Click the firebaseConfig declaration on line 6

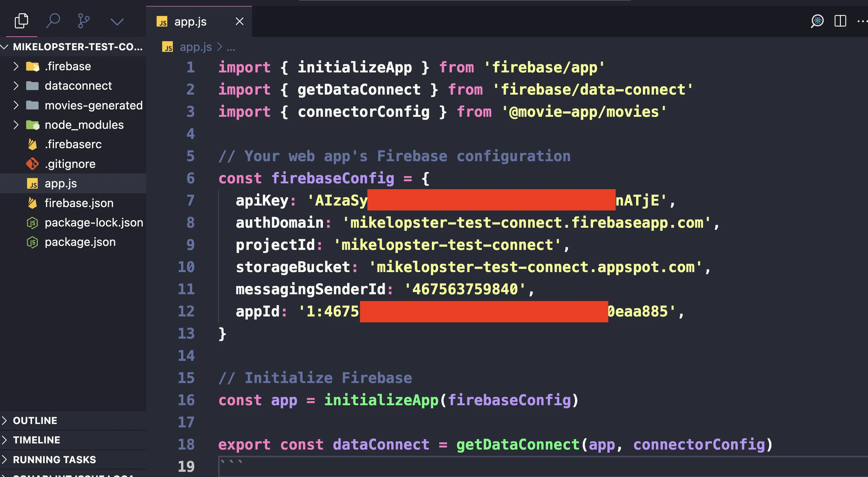pyautogui.click(x=333, y=178)
